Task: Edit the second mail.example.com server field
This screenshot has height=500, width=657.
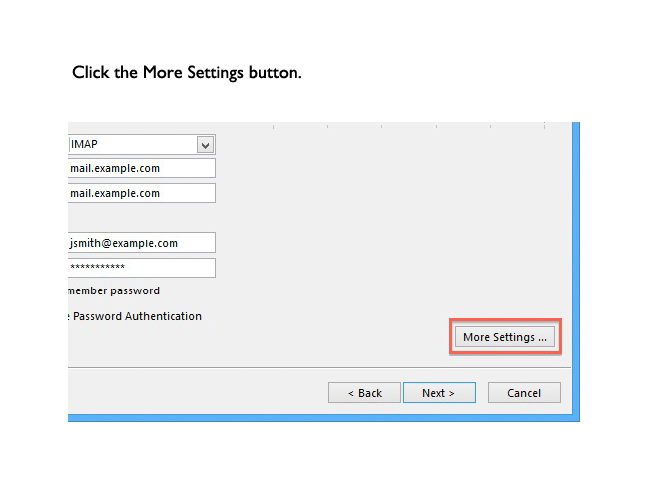Action: [142, 193]
